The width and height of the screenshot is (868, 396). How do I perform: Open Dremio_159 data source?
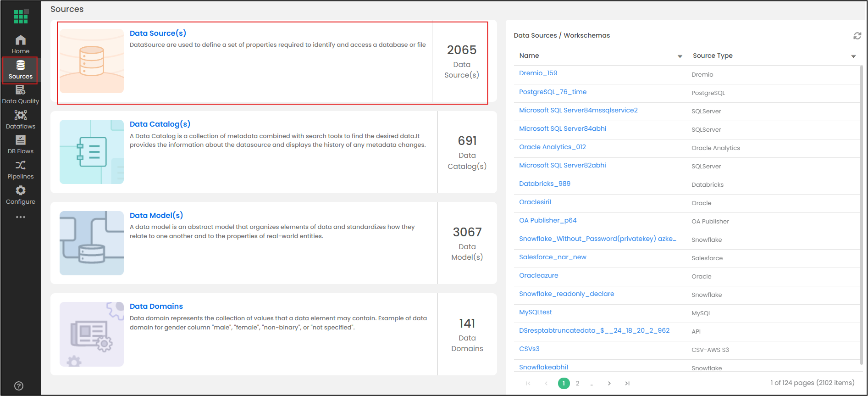pos(538,73)
